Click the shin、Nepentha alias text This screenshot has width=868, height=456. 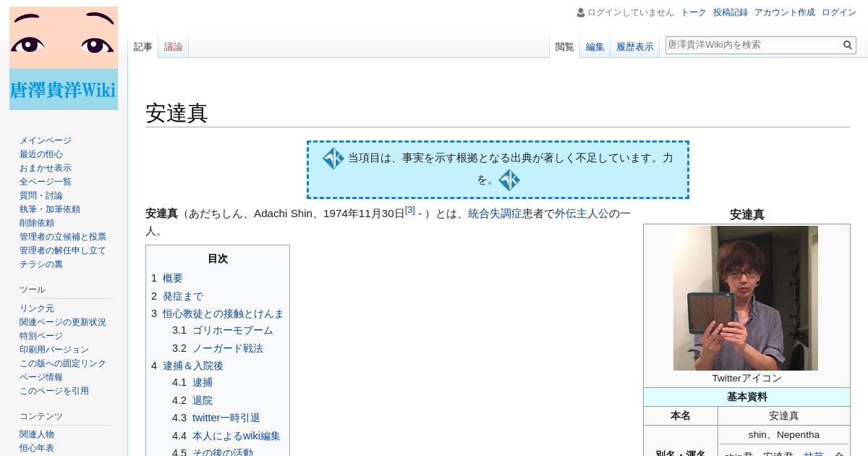coord(784,435)
